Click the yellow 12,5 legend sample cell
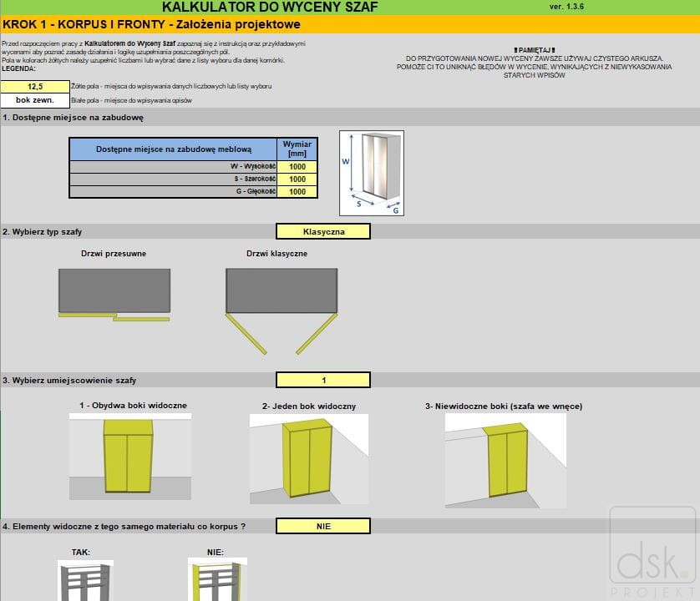Image resolution: width=700 pixels, height=601 pixels. click(x=35, y=86)
